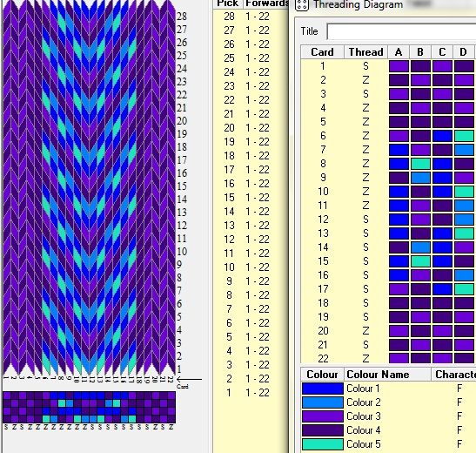Click the Threading Diagram window icon
The height and width of the screenshot is (453, 476).
click(302, 4)
